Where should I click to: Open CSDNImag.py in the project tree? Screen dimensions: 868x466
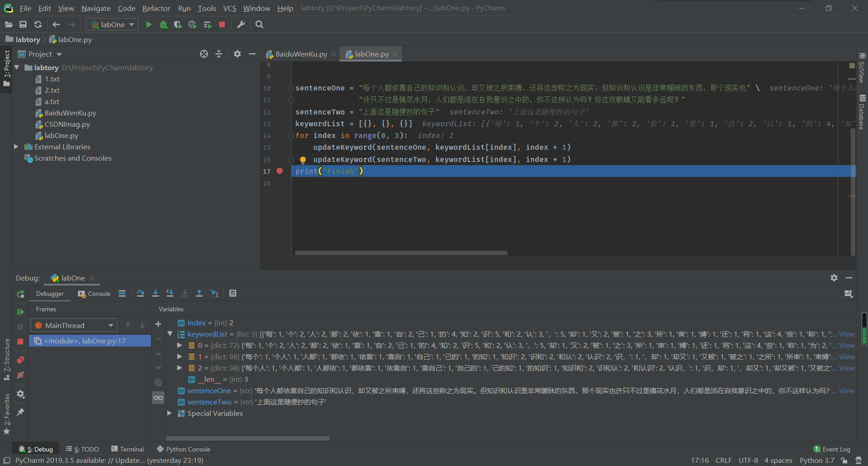pyautogui.click(x=67, y=124)
